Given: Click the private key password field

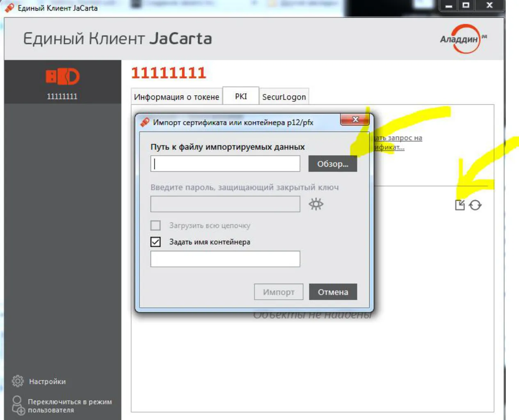Looking at the screenshot, I should pos(225,204).
